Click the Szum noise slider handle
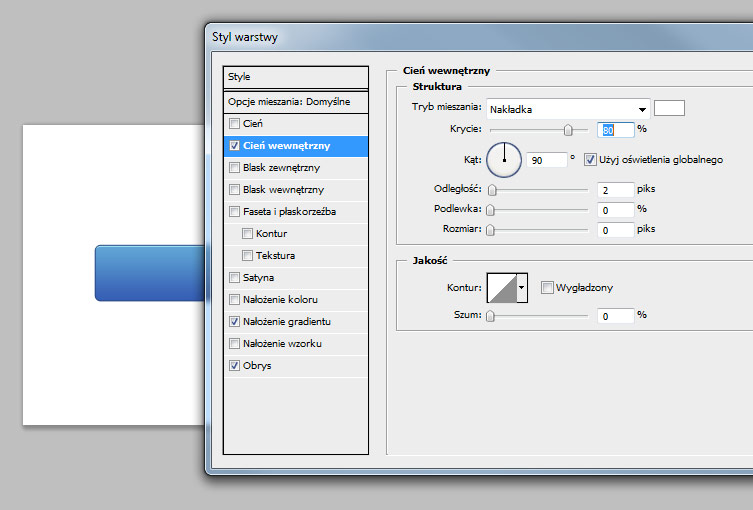The image size is (753, 510). click(x=490, y=316)
